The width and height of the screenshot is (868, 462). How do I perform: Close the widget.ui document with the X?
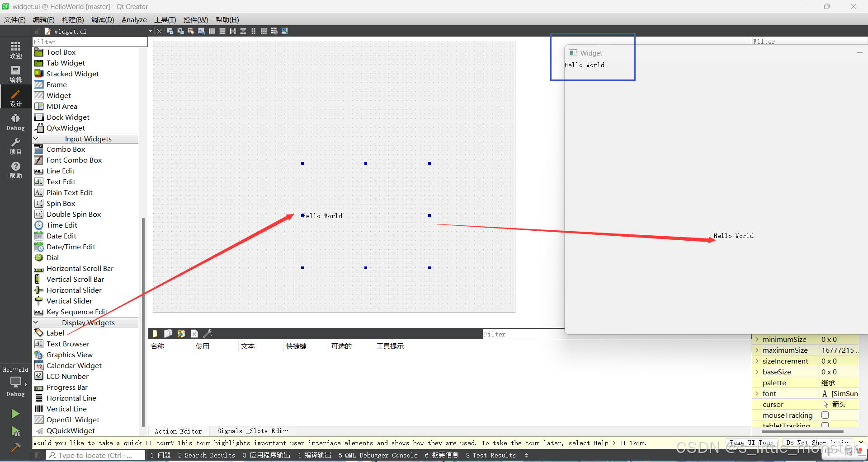(x=159, y=31)
